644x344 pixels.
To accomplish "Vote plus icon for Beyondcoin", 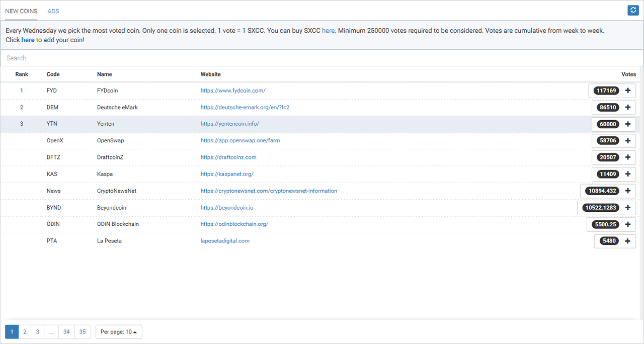I will pos(627,208).
